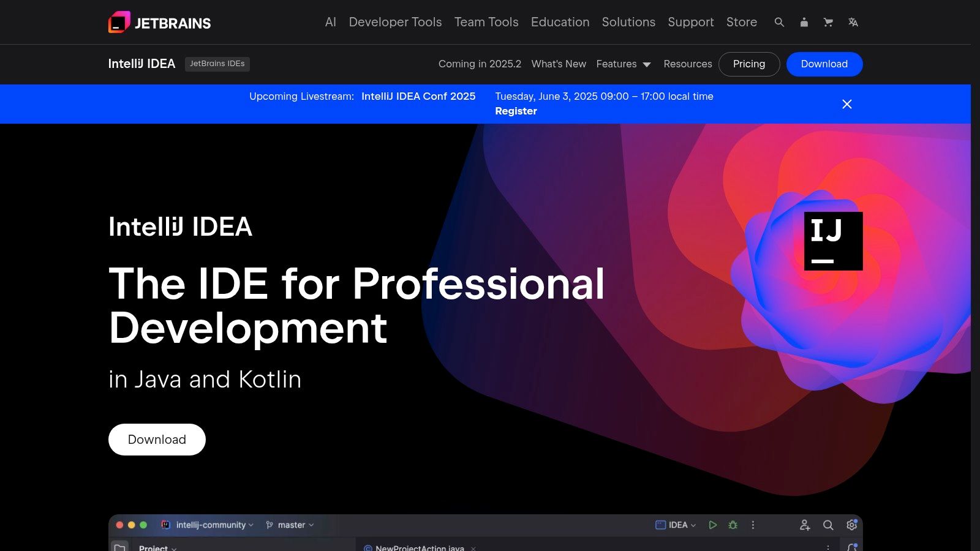Open the account profile icon
Image resolution: width=980 pixels, height=551 pixels.
(804, 22)
